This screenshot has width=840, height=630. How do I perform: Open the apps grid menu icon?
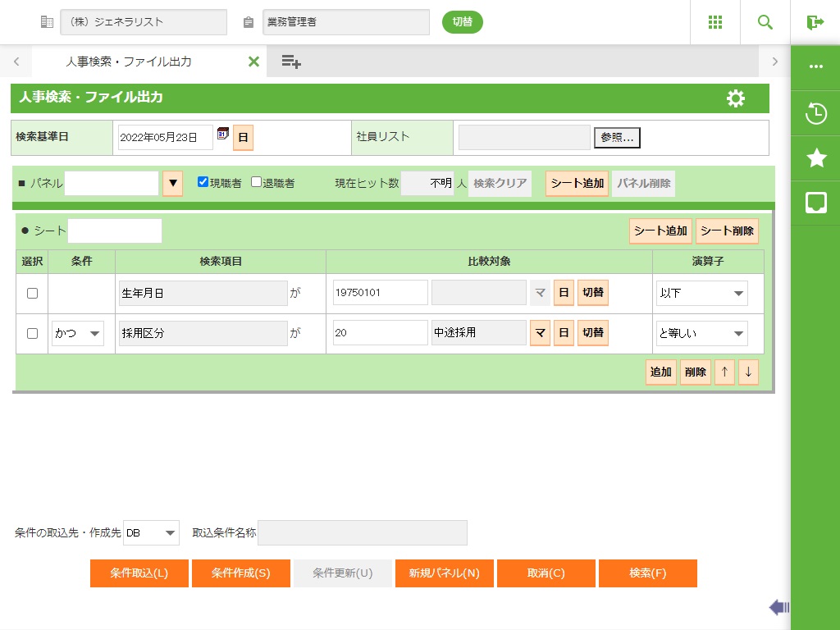pyautogui.click(x=714, y=22)
